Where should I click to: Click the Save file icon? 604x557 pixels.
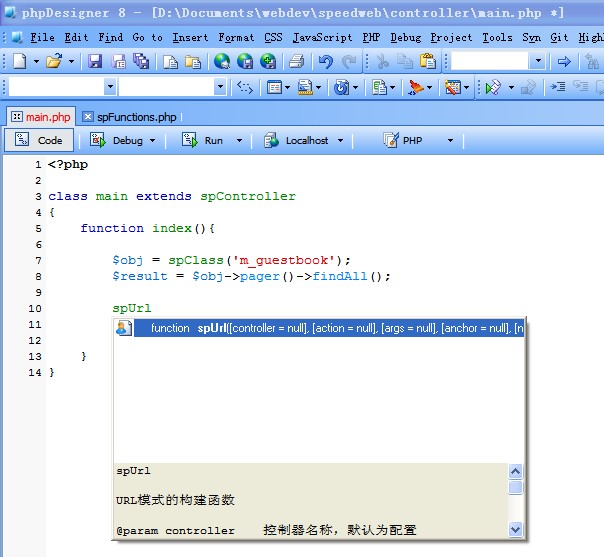point(95,61)
